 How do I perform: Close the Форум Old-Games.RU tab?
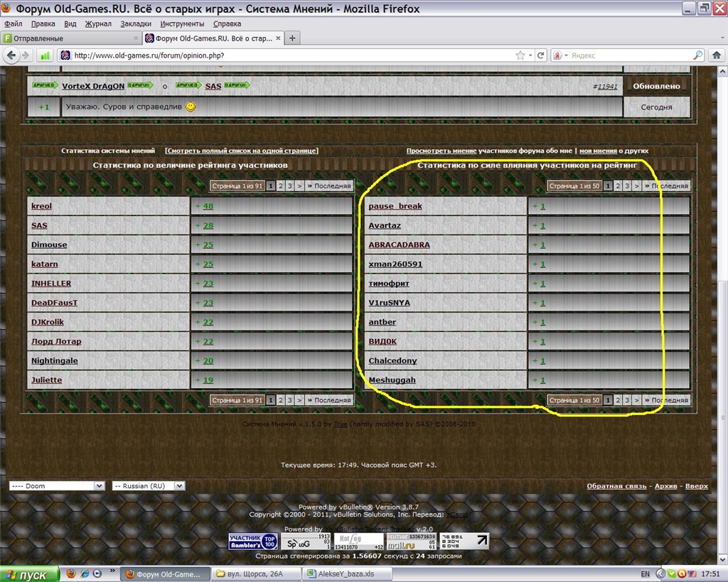278,38
